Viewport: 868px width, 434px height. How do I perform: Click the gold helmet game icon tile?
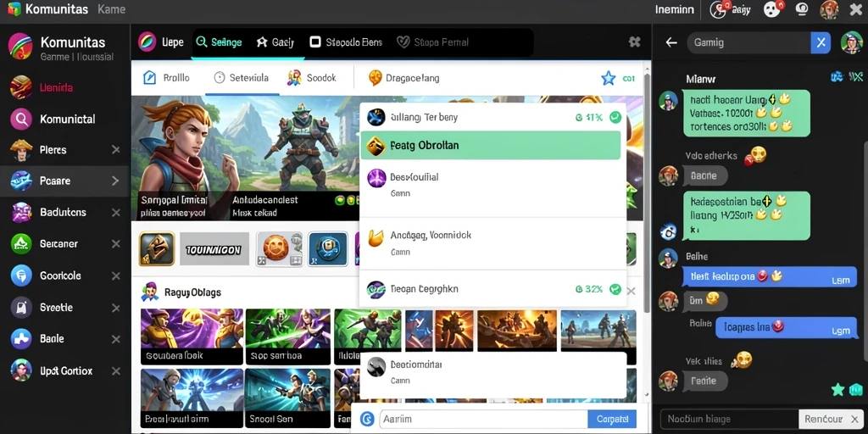pyautogui.click(x=157, y=248)
